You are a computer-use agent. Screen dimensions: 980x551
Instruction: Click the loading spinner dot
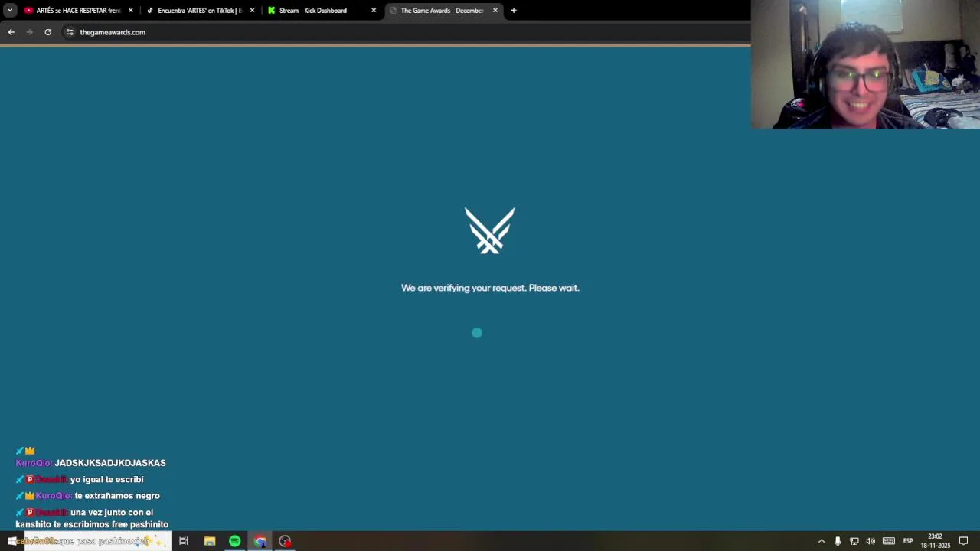[x=477, y=333]
